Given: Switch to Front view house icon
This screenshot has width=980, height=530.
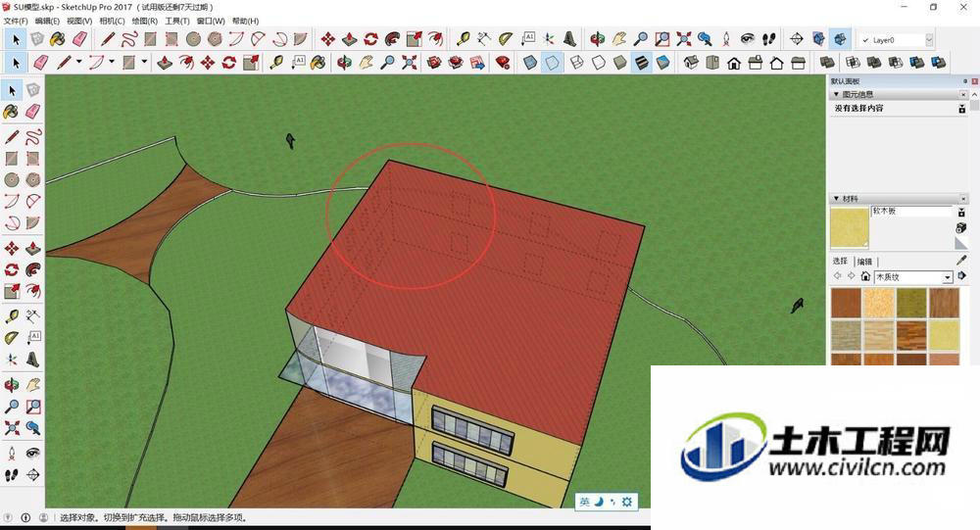Looking at the screenshot, I should coord(734,63).
